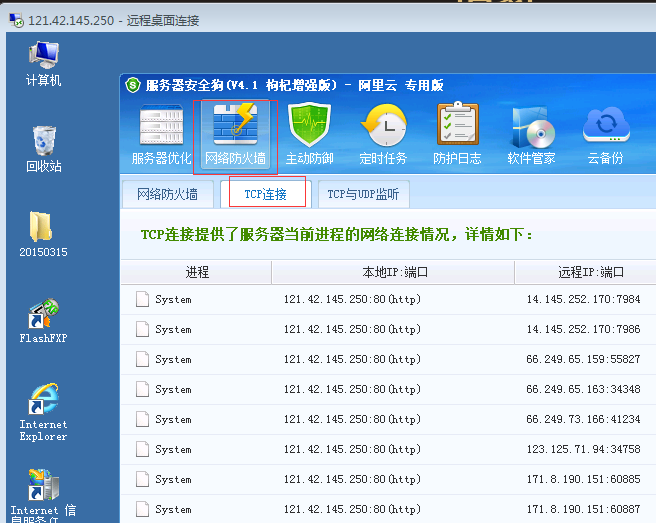656x523 pixels.
Task: Click file icon of row with remote 171.8.190.151:60887
Action: click(142, 509)
